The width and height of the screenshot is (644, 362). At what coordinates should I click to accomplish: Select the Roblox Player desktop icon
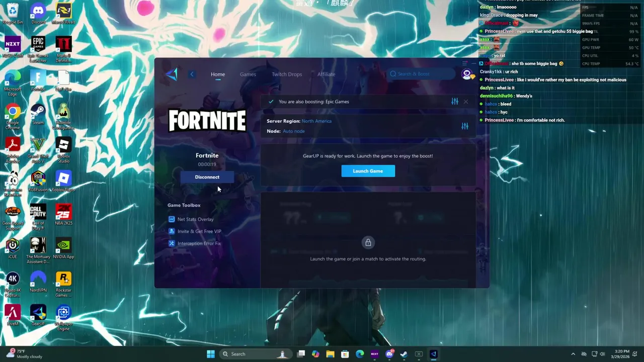63,182
